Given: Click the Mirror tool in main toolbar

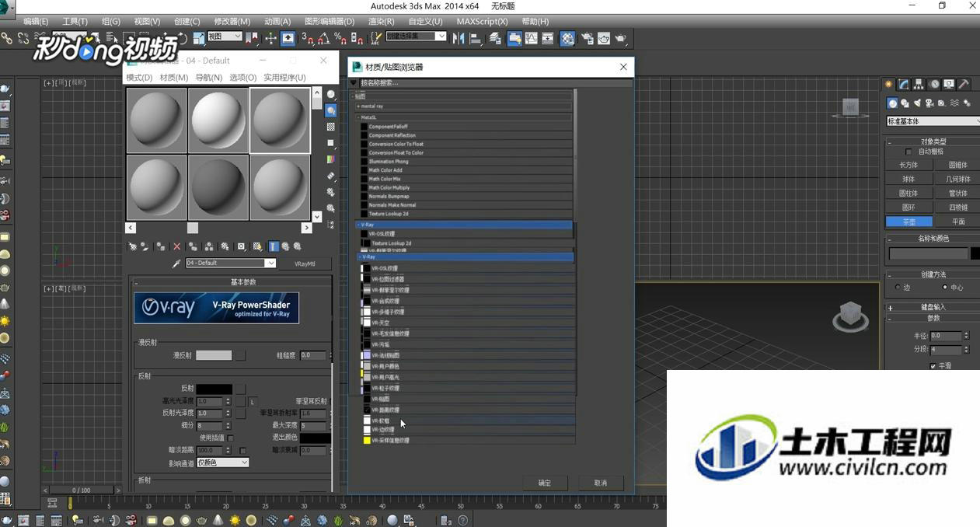Looking at the screenshot, I should click(459, 38).
